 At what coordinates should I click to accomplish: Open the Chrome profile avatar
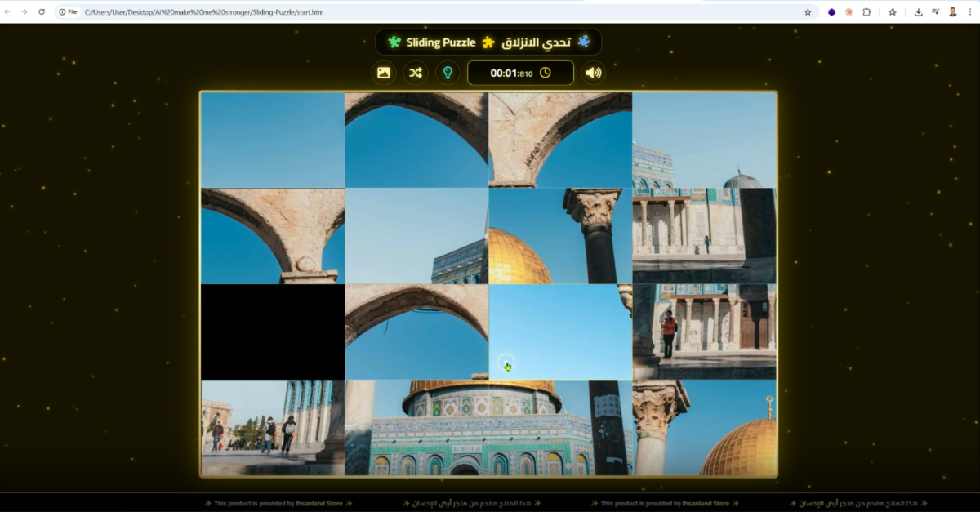[953, 12]
